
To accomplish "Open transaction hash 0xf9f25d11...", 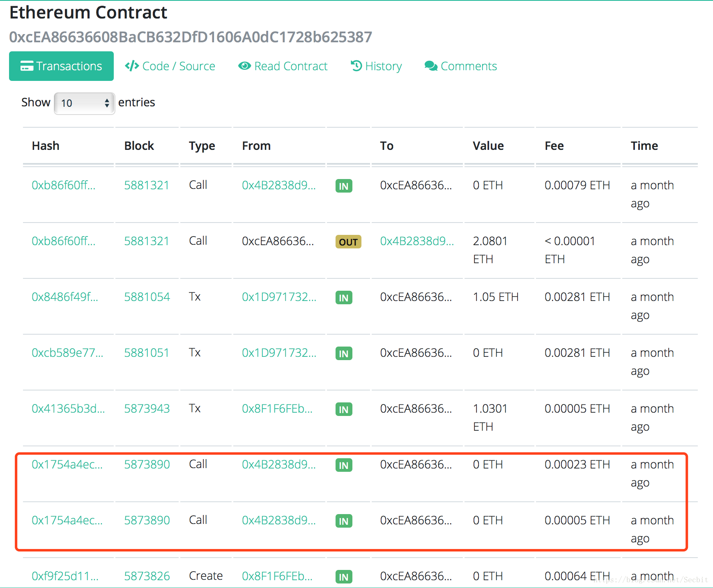I will (x=65, y=576).
